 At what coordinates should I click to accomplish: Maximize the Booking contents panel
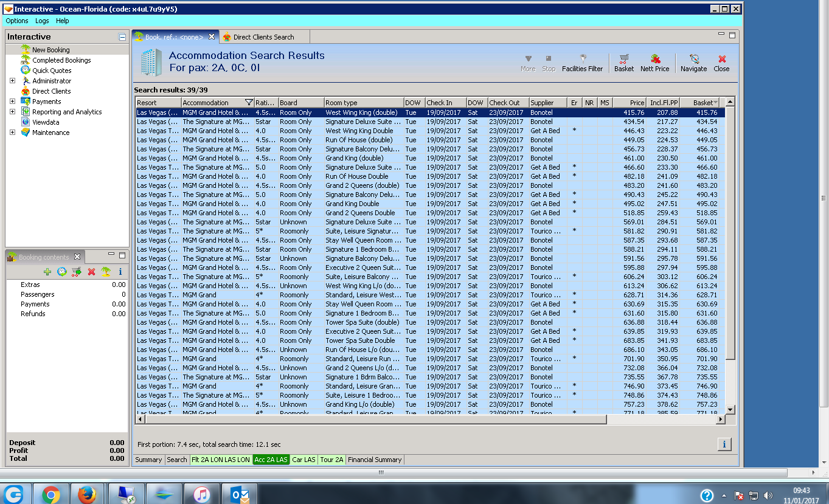tap(122, 255)
